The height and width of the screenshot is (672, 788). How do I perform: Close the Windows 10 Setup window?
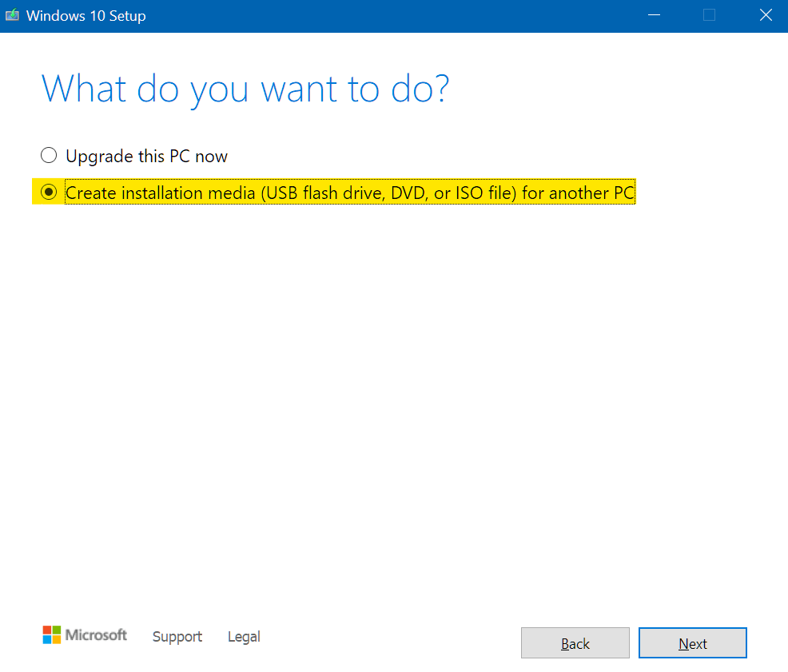pyautogui.click(x=766, y=15)
